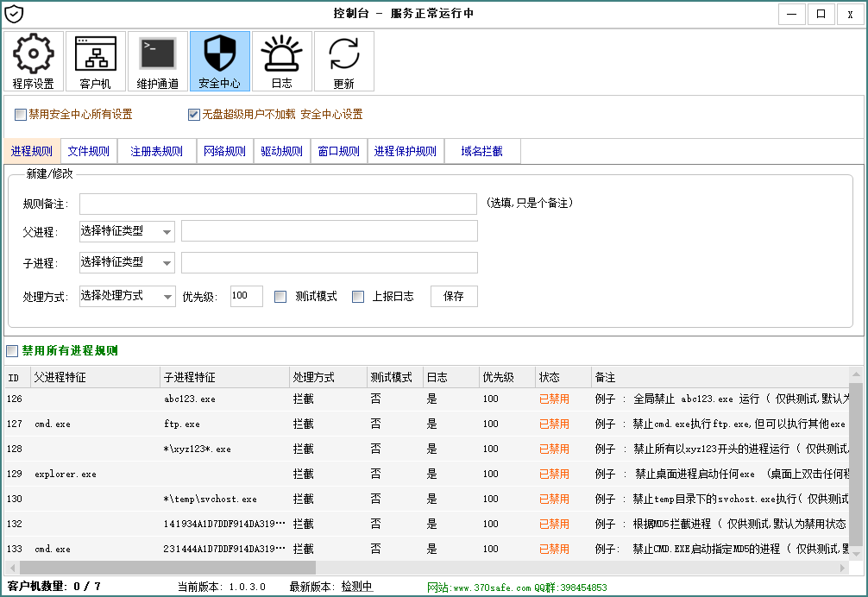
Task: Toggle 测试模式 checkbox
Action: 280,297
